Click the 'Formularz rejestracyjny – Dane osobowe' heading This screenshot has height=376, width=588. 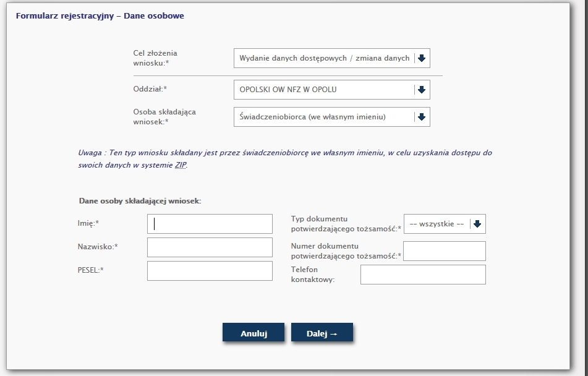(100, 16)
